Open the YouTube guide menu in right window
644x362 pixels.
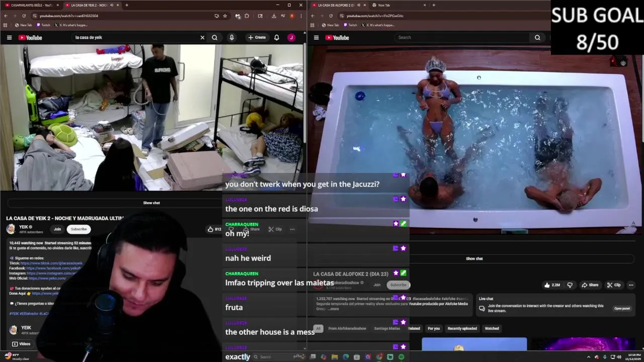(x=316, y=38)
